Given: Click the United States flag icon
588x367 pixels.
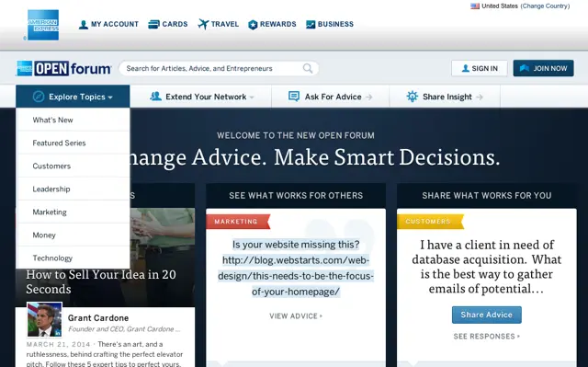Looking at the screenshot, I should (475, 6).
